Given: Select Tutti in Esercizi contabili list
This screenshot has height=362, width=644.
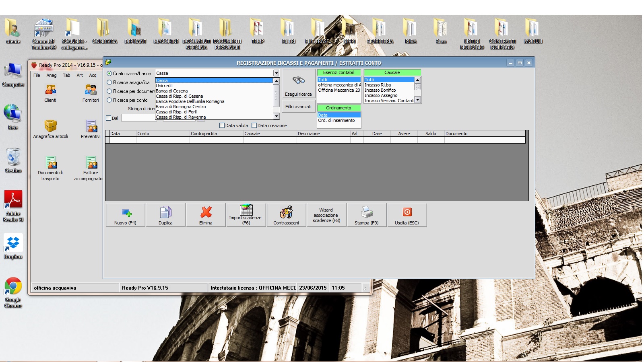Looking at the screenshot, I should click(339, 80).
